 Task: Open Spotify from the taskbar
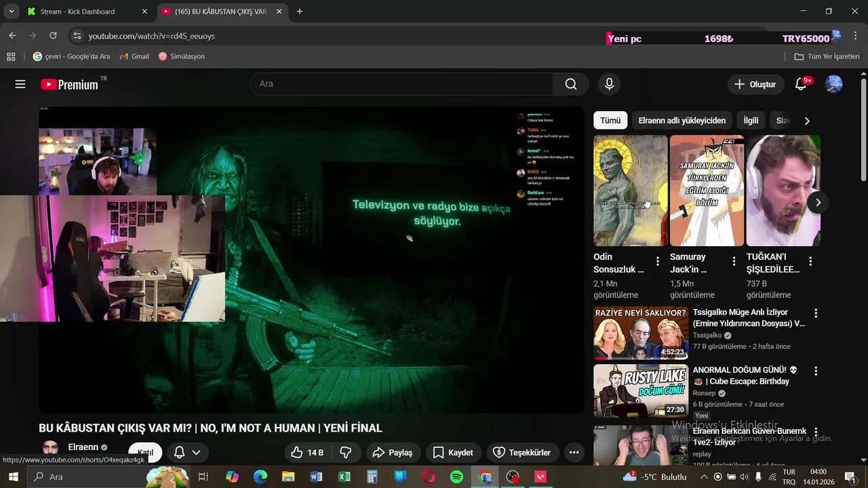(x=456, y=476)
